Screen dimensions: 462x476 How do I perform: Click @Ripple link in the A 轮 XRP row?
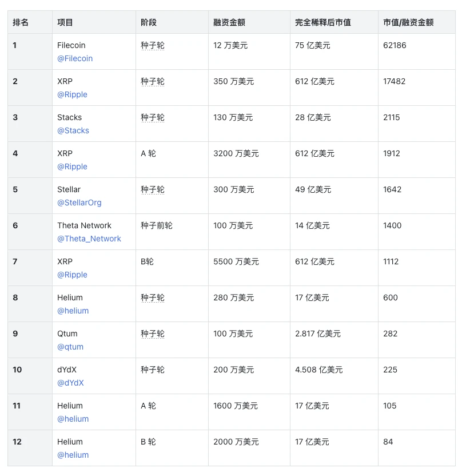coord(72,166)
